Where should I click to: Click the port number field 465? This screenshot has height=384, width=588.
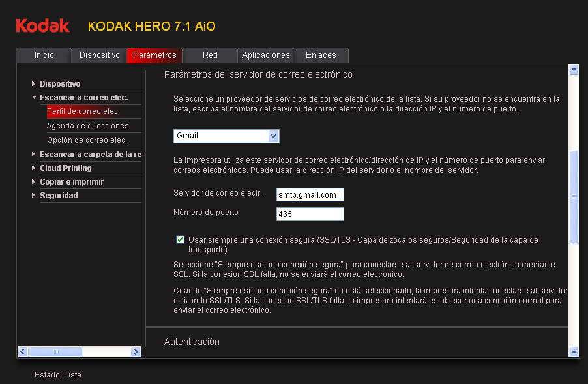click(x=310, y=214)
